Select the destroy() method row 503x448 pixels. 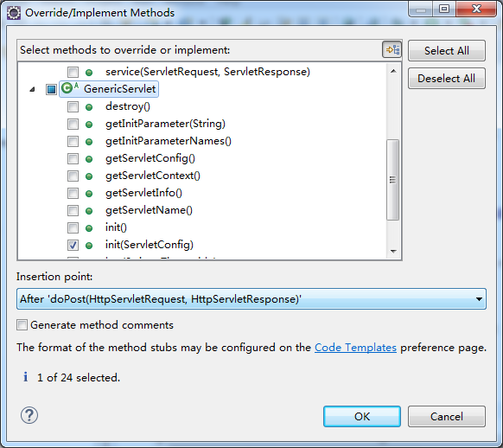pyautogui.click(x=128, y=106)
